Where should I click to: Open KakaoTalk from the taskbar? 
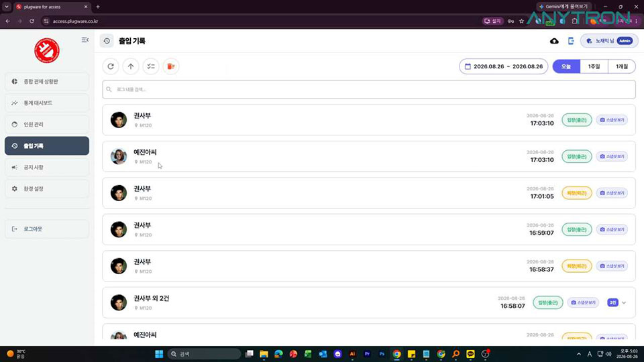[x=471, y=354]
